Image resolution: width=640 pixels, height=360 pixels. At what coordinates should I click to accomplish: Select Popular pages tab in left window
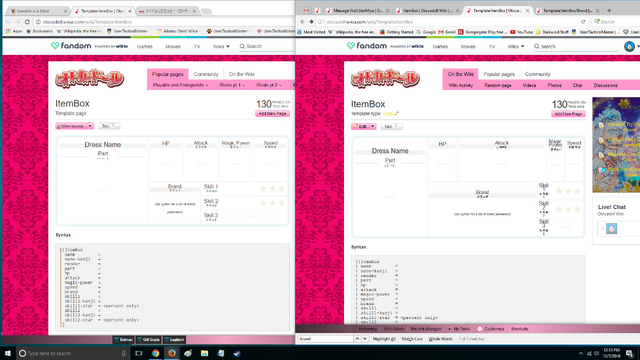click(x=167, y=74)
